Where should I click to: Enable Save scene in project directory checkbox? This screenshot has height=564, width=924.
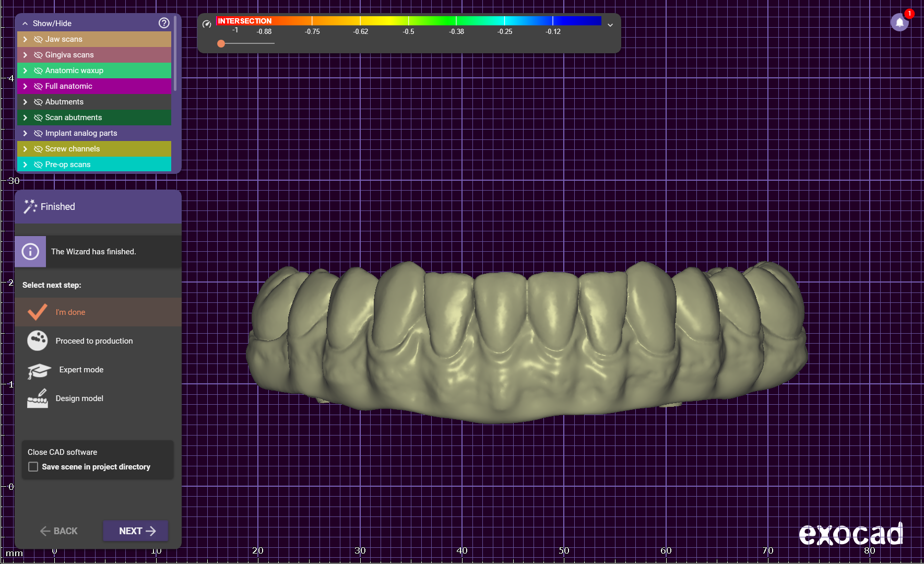33,467
